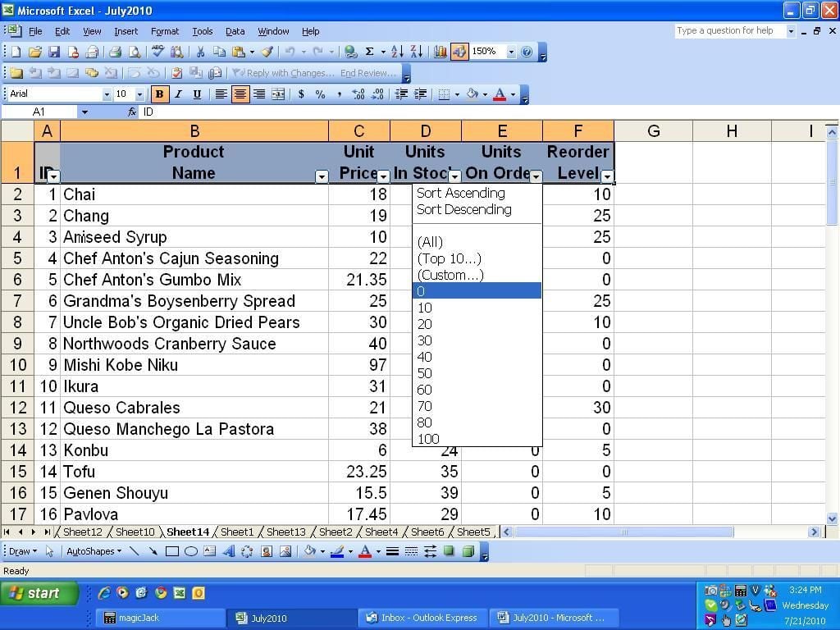Select the Oval drawing tool

[x=190, y=551]
